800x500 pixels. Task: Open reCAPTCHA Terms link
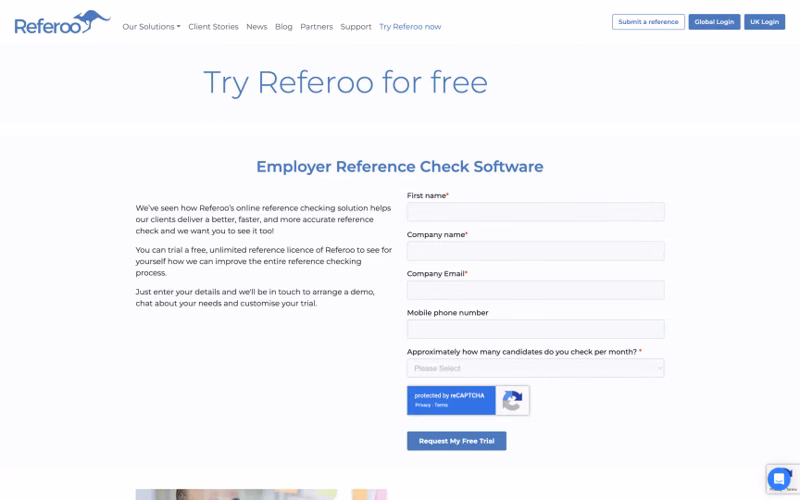[x=441, y=405]
